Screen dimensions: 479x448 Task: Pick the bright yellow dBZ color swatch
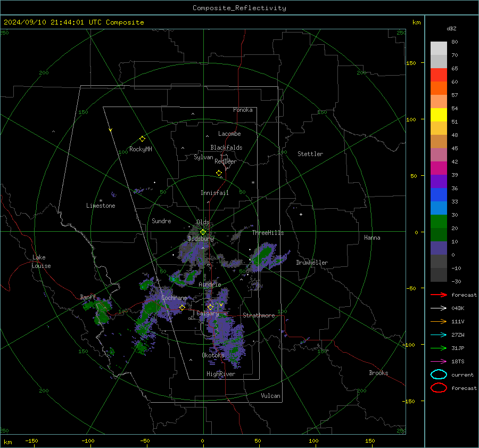[439, 115]
